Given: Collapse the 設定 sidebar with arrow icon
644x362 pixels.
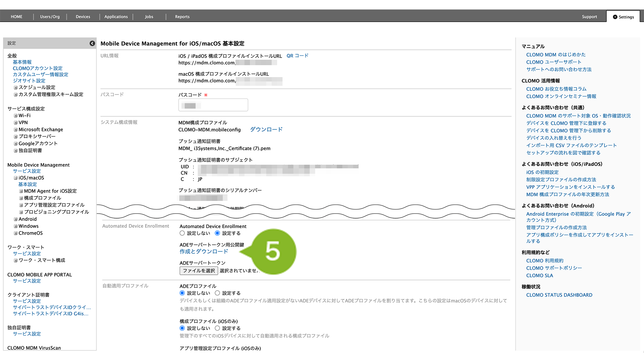Looking at the screenshot, I should tap(92, 43).
